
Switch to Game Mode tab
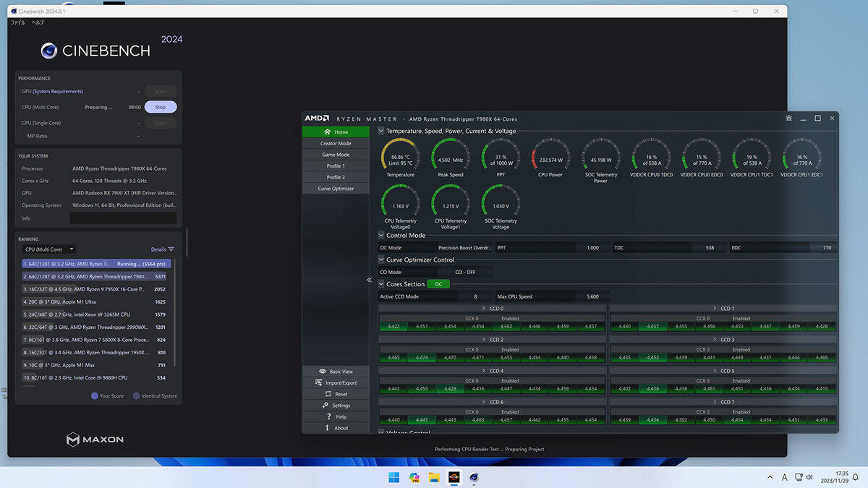(x=336, y=155)
